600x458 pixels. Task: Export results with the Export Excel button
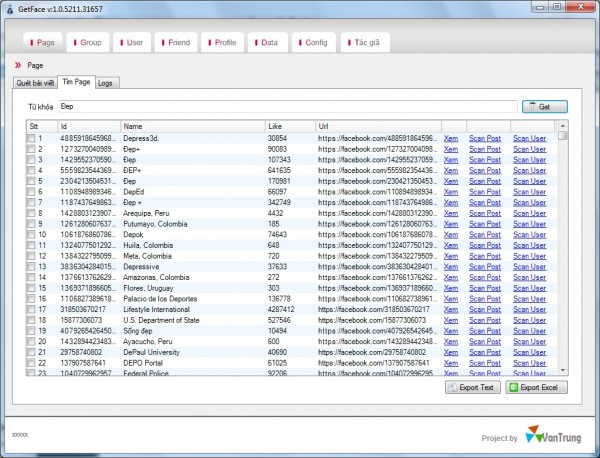click(x=537, y=388)
